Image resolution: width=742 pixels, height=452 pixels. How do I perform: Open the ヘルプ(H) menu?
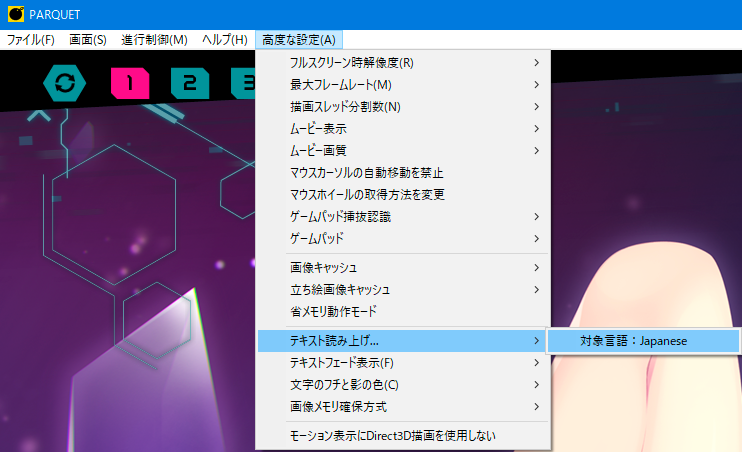[225, 40]
